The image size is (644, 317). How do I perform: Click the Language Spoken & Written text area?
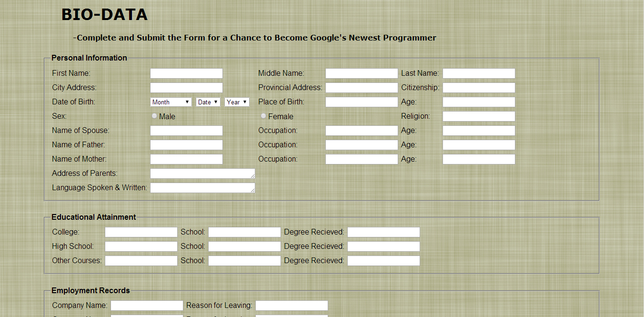tap(202, 188)
